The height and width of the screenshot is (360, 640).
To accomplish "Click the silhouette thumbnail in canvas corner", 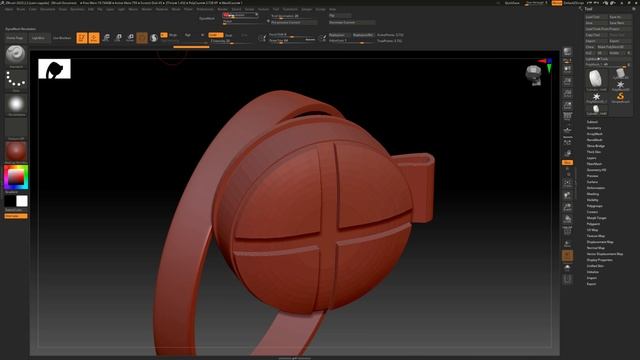I will pos(54,69).
